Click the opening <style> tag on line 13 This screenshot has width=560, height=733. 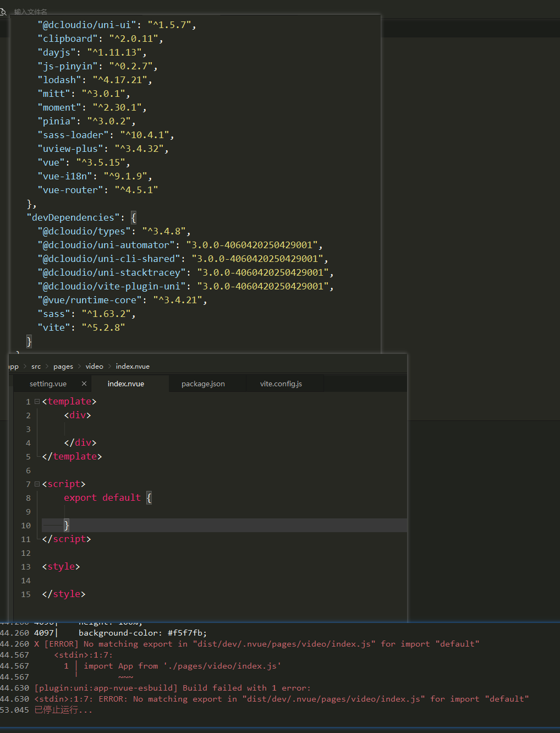click(x=61, y=567)
